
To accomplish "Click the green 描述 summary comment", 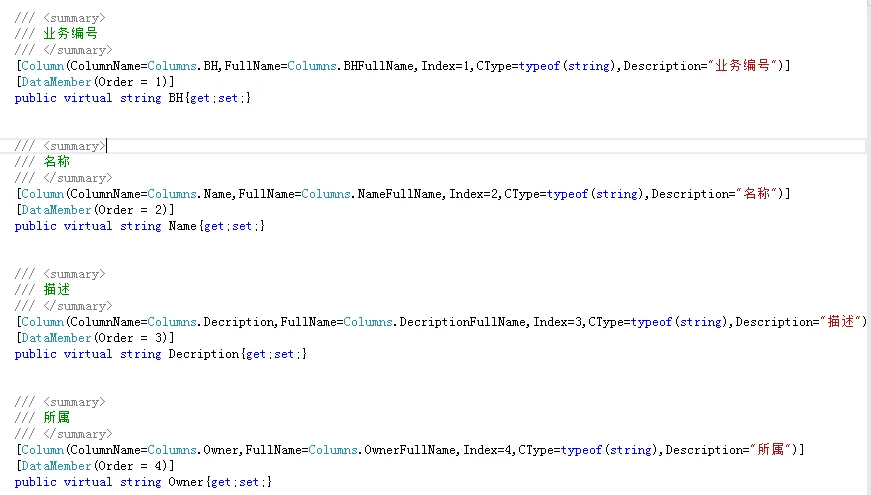I will 57,289.
